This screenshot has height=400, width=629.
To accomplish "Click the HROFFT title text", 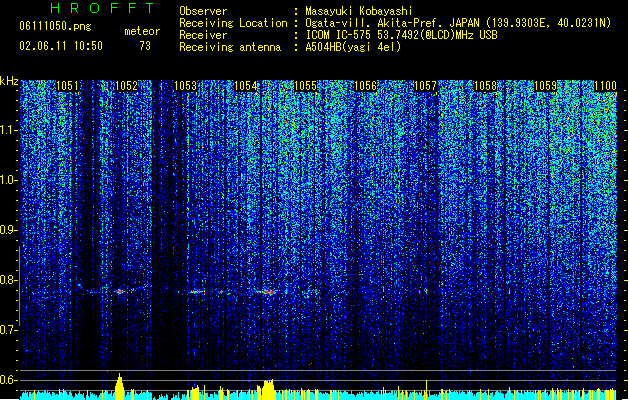I will (x=103, y=8).
